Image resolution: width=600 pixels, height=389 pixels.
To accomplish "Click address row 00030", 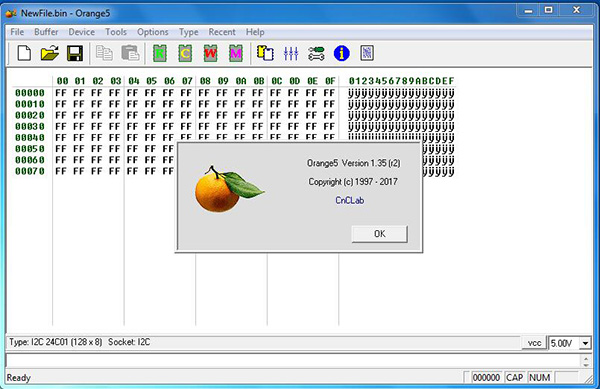I will [x=30, y=126].
